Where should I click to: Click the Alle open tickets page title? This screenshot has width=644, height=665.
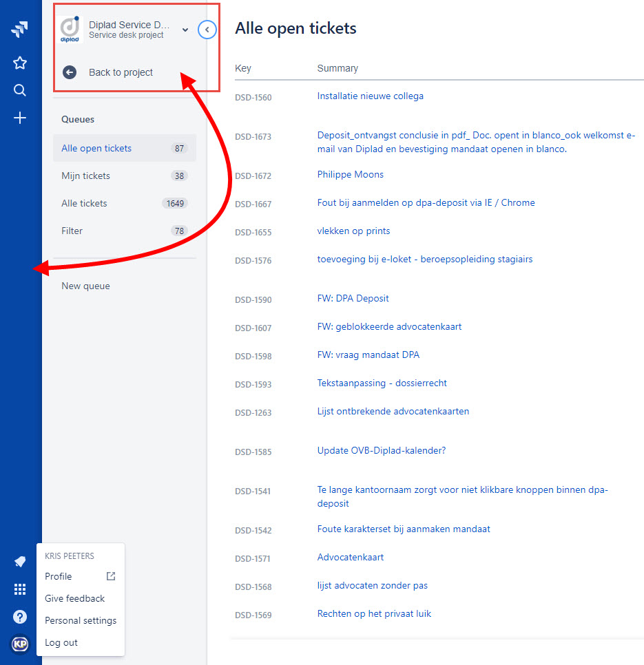[295, 28]
